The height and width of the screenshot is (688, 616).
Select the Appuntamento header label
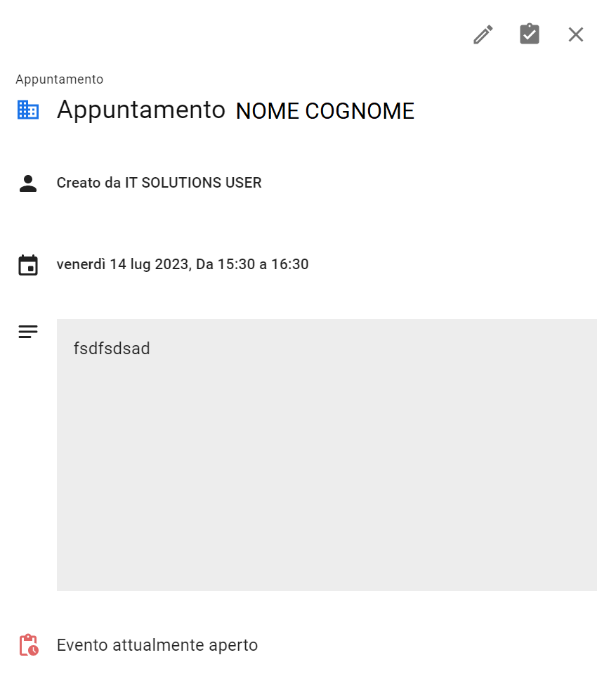coord(60,79)
